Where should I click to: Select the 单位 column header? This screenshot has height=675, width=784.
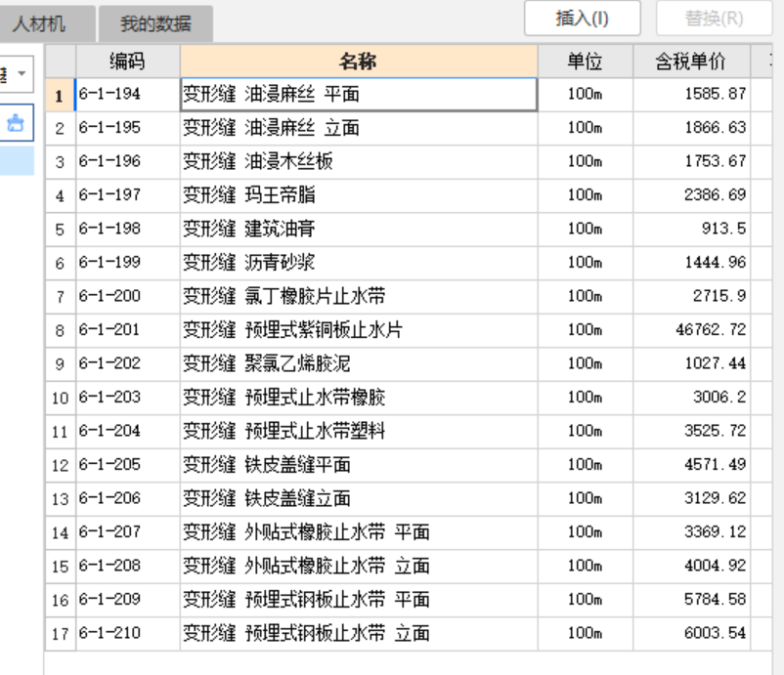[585, 62]
